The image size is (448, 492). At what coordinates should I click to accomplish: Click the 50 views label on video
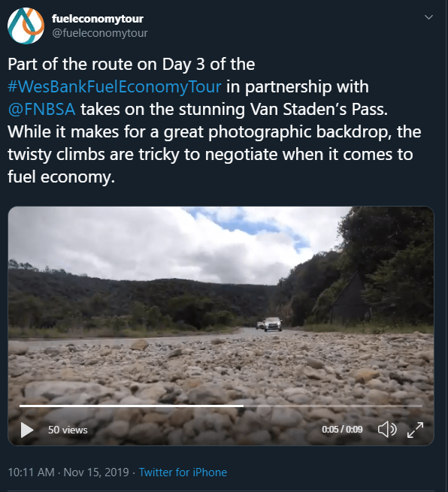[68, 430]
